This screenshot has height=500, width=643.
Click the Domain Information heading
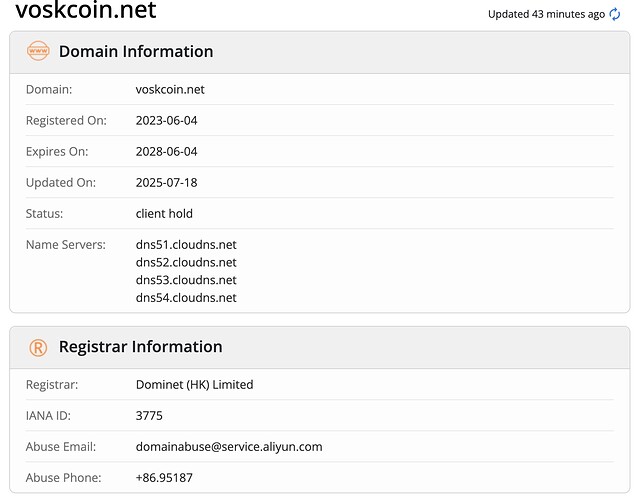tap(136, 51)
